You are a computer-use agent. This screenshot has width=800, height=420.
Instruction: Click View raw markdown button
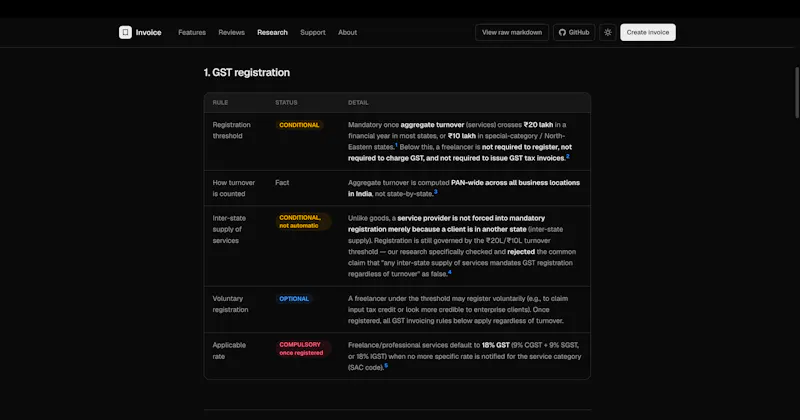[x=512, y=32]
